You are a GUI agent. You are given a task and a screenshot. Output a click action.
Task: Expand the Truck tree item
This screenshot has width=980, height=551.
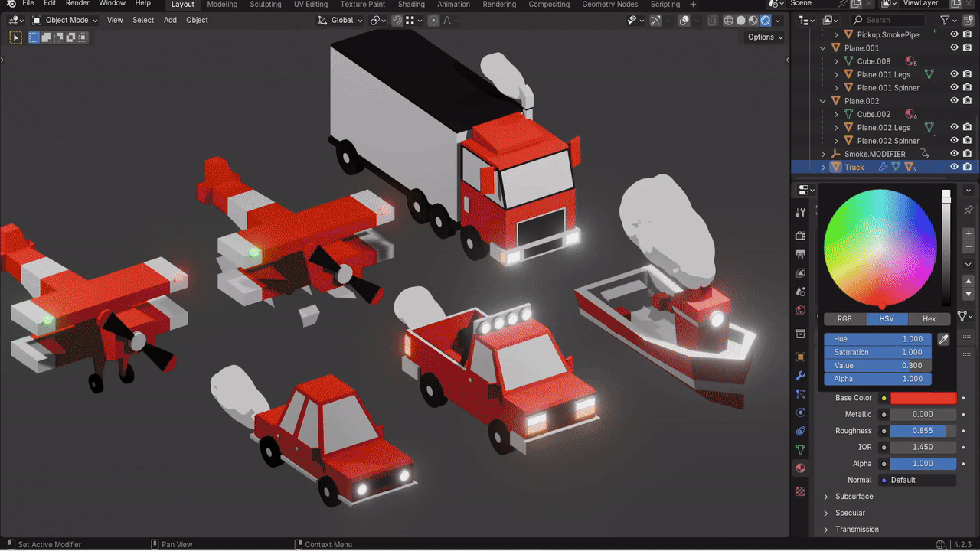[824, 167]
